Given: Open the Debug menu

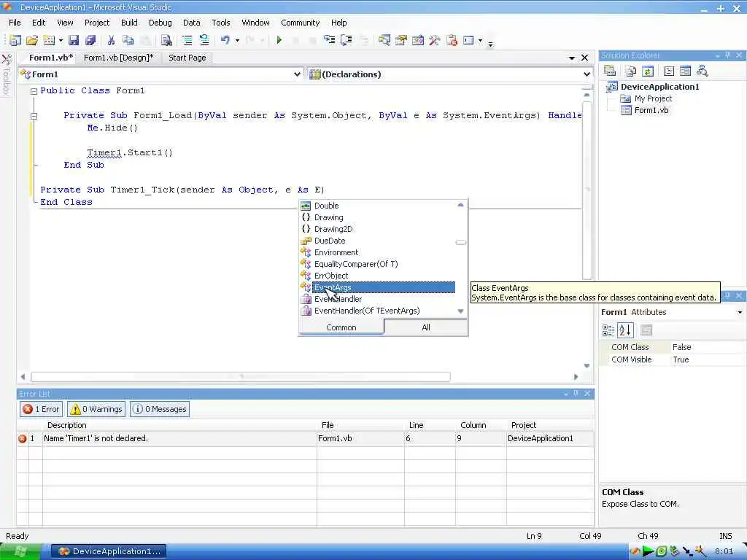Looking at the screenshot, I should click(x=160, y=23).
